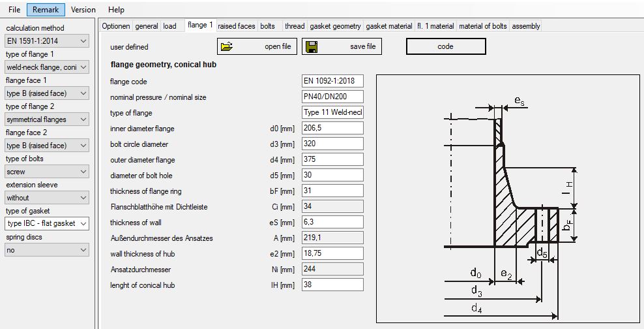Click the flange cross-section diagram
This screenshot has height=329, width=644.
point(508,198)
